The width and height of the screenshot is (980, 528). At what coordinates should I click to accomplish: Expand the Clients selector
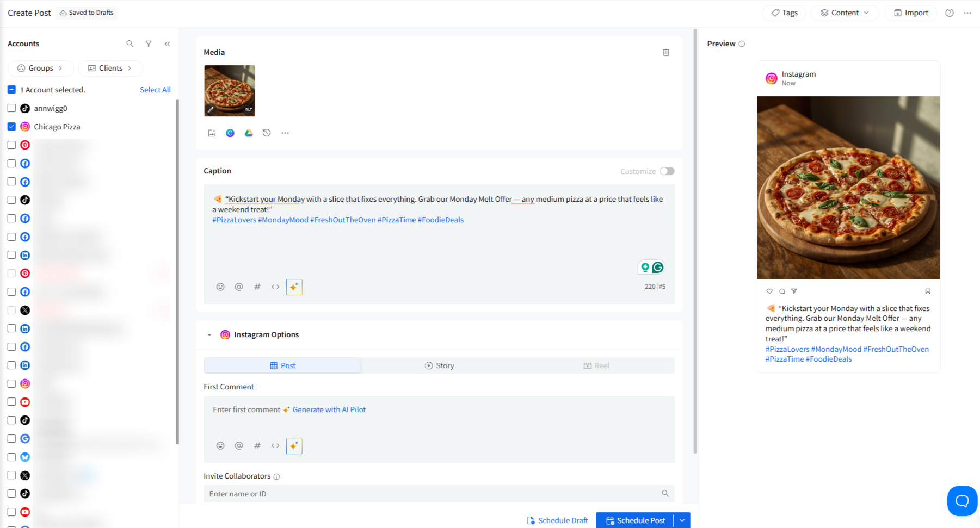coord(110,68)
